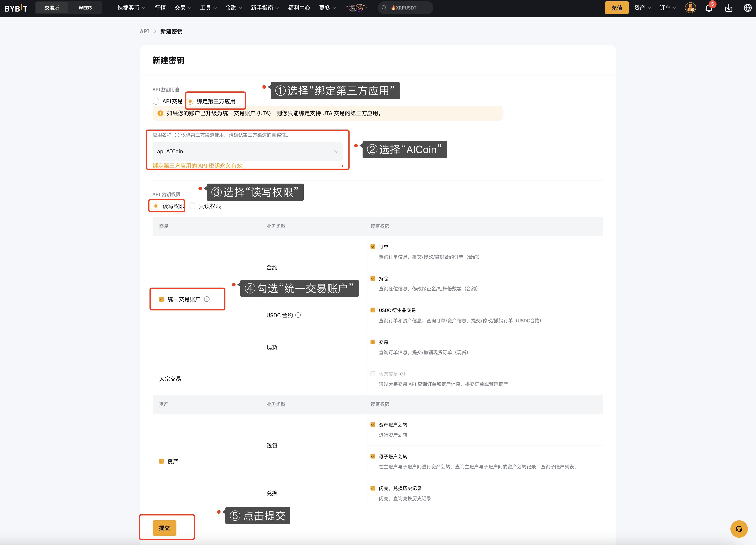756x545 pixels.
Task: Click the Bybit logo
Action: tap(16, 8)
